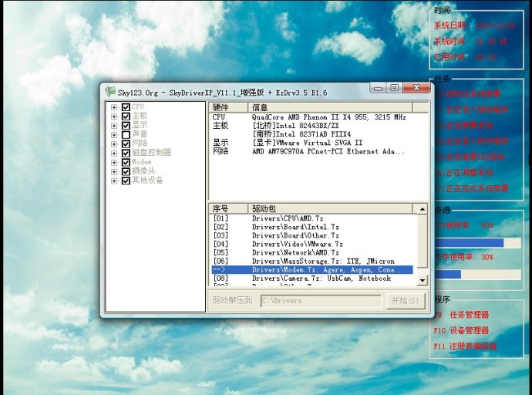Click the 驱动包 column header
Screen dimensions: 532x395
330,208
